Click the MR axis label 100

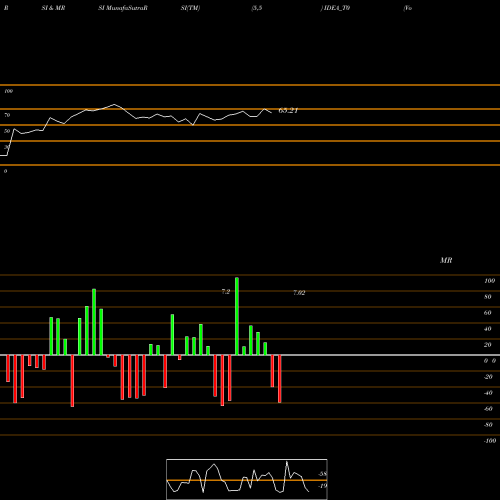(489, 281)
